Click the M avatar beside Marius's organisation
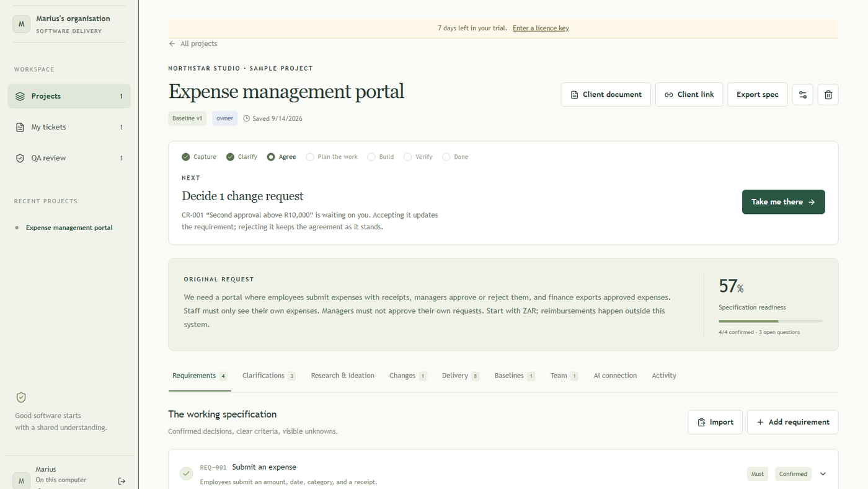This screenshot has width=868, height=489. (22, 24)
